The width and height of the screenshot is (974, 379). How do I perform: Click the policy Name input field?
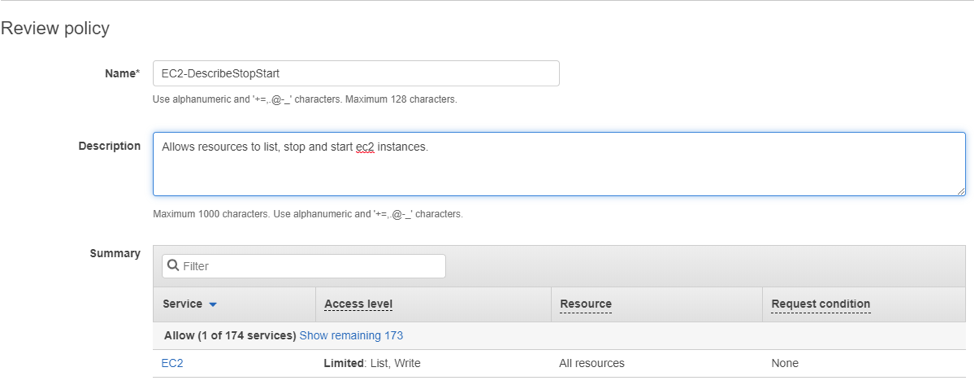coord(356,73)
